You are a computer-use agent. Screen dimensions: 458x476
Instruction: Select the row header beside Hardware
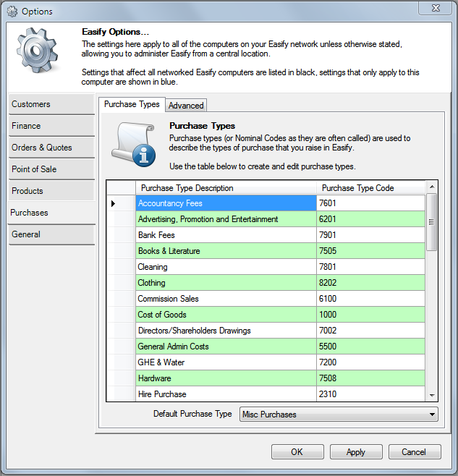pos(121,378)
